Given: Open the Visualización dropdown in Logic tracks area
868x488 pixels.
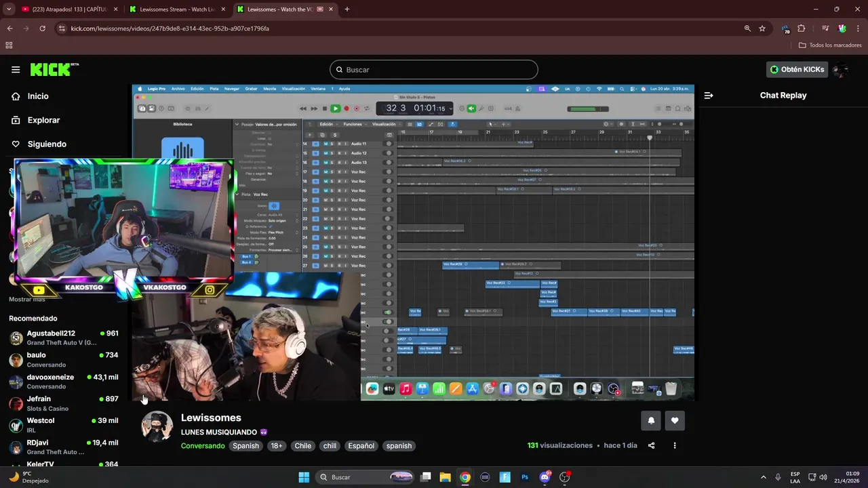Looking at the screenshot, I should (x=386, y=124).
